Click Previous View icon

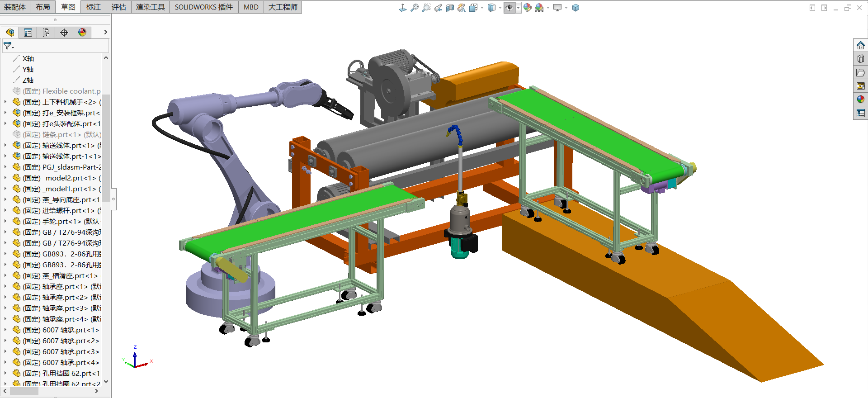coord(438,8)
